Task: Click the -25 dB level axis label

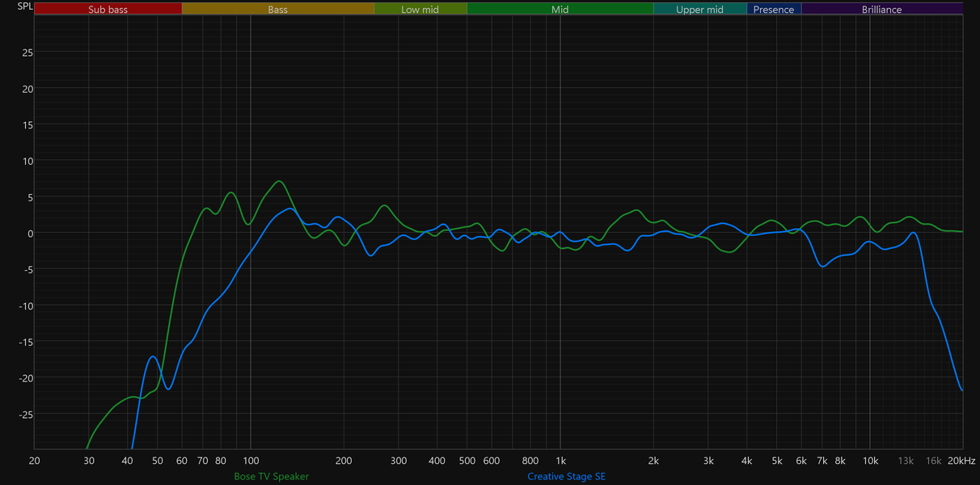Action: (x=26, y=415)
